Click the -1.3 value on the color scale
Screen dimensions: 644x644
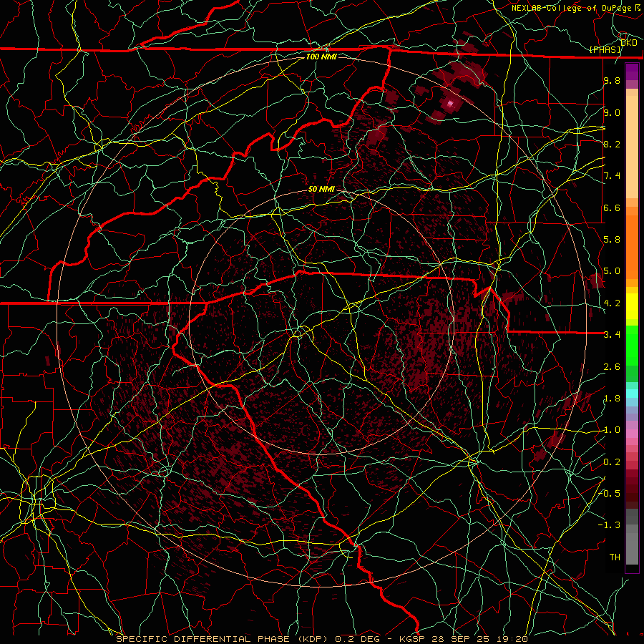pos(610,525)
